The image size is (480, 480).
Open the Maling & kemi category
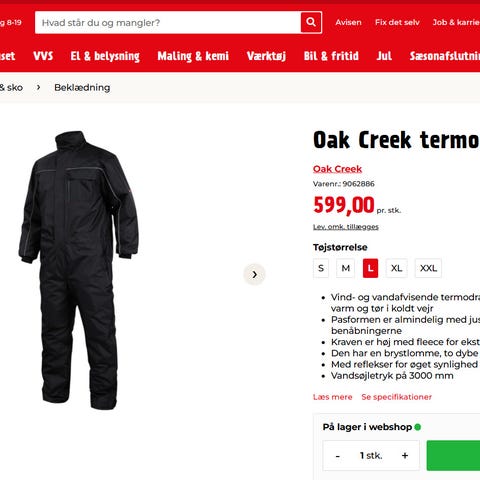(193, 56)
